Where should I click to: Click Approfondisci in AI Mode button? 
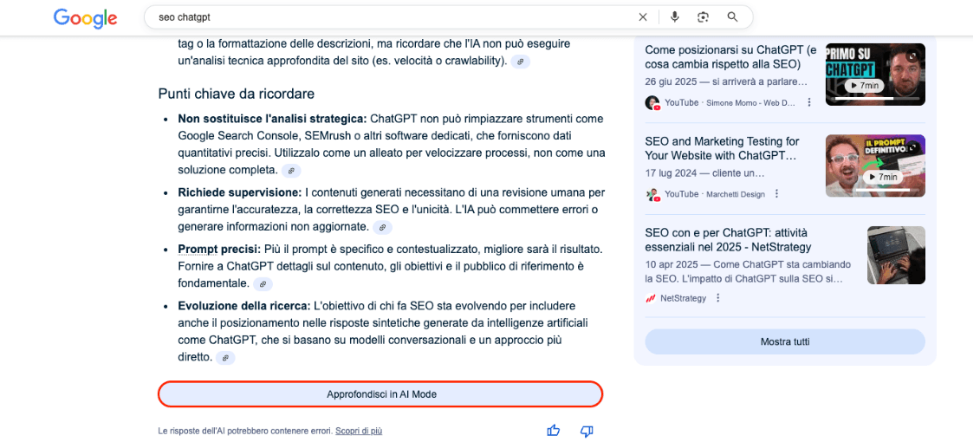click(380, 394)
